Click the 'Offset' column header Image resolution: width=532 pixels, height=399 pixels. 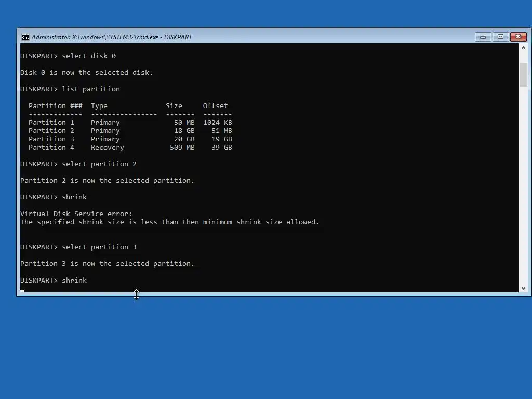point(215,106)
